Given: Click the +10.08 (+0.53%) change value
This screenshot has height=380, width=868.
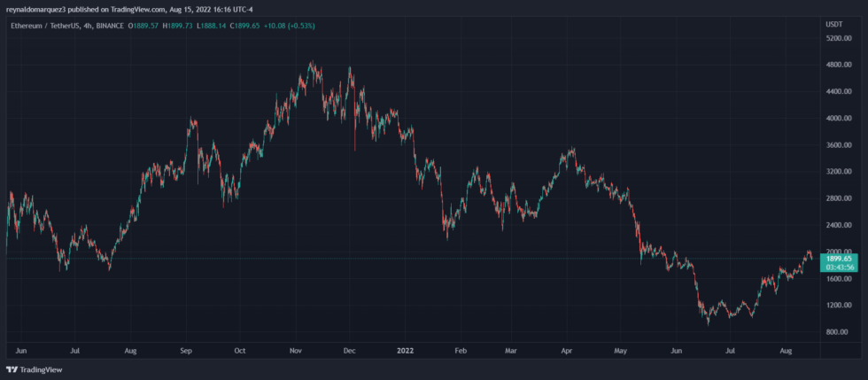Looking at the screenshot, I should (292, 26).
